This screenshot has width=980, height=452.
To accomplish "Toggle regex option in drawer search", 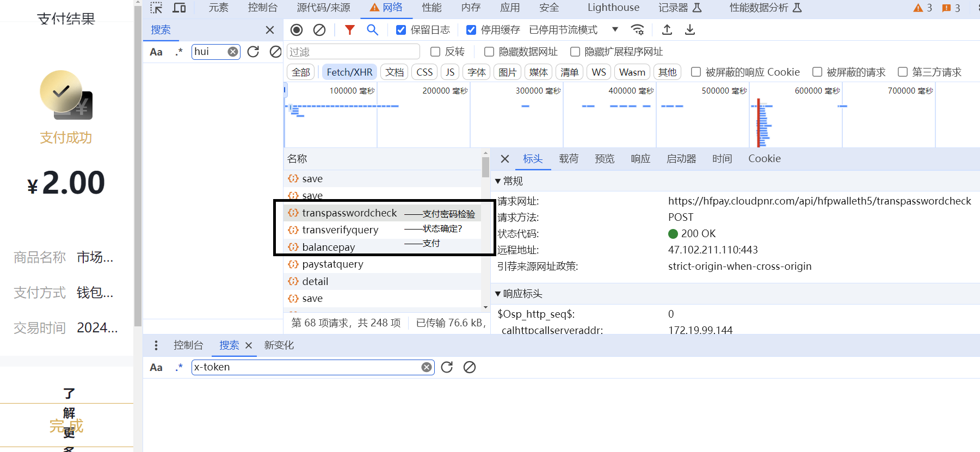I will coord(179,367).
